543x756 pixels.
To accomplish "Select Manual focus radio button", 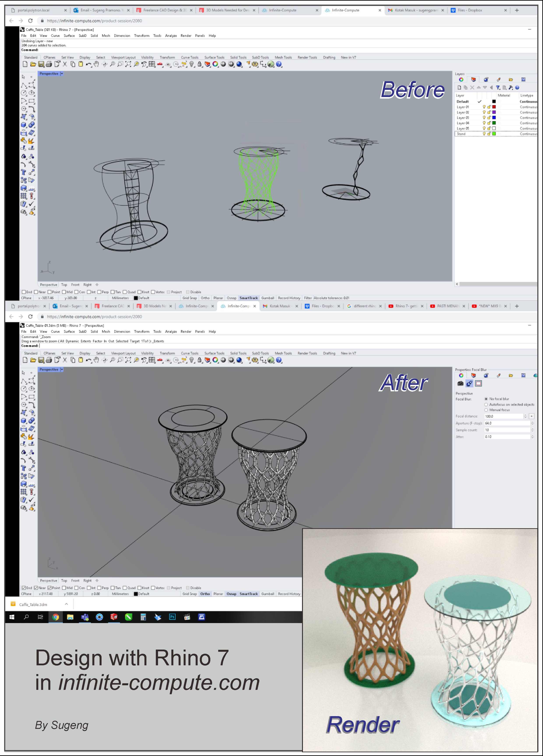I will pos(486,410).
